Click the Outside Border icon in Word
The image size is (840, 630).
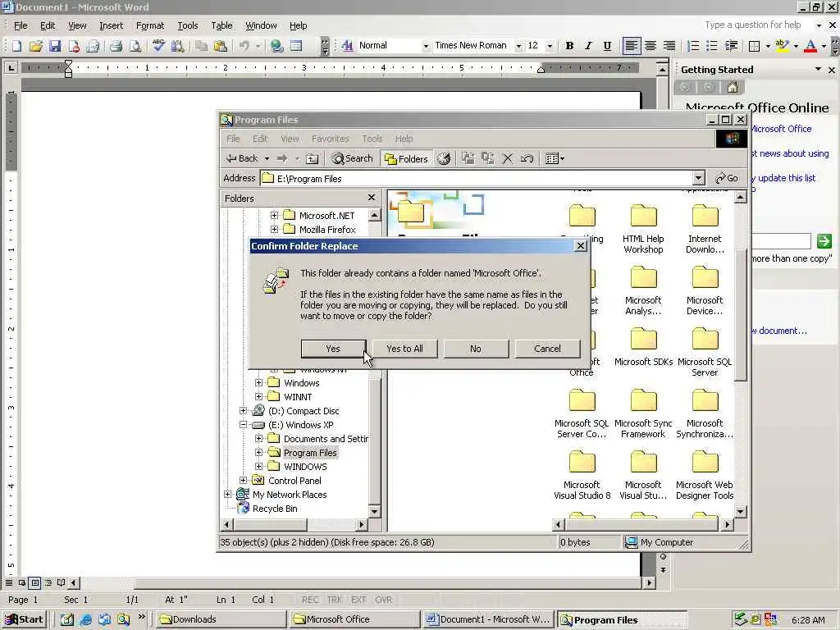[x=755, y=46]
